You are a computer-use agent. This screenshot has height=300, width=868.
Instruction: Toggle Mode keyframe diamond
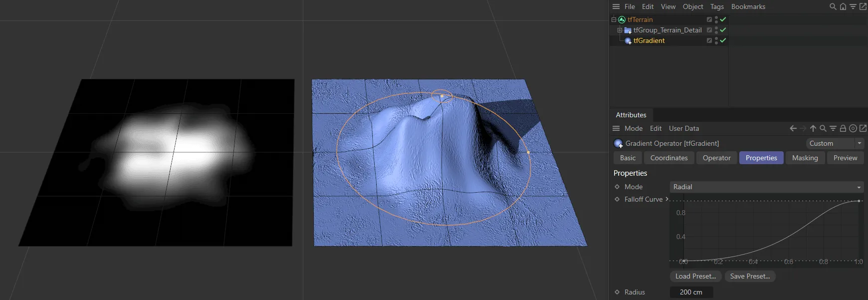pyautogui.click(x=617, y=187)
